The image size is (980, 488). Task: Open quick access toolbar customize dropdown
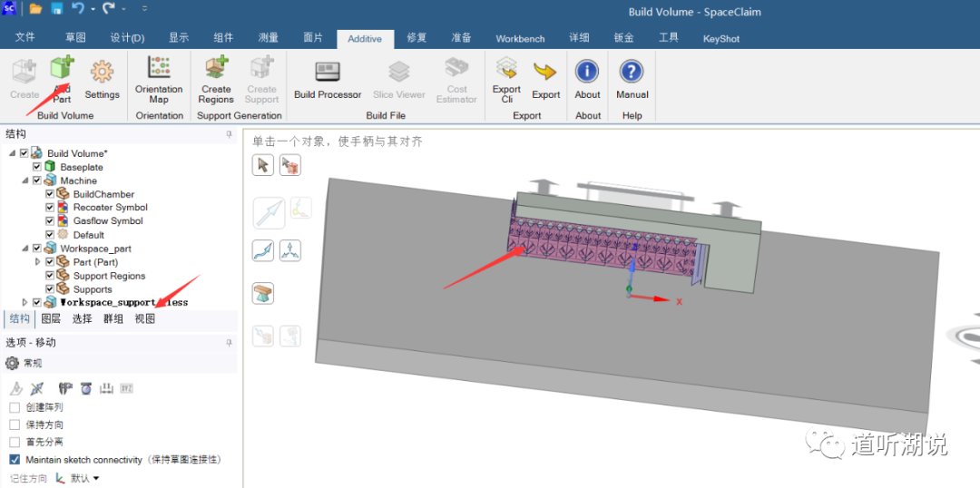tap(145, 9)
